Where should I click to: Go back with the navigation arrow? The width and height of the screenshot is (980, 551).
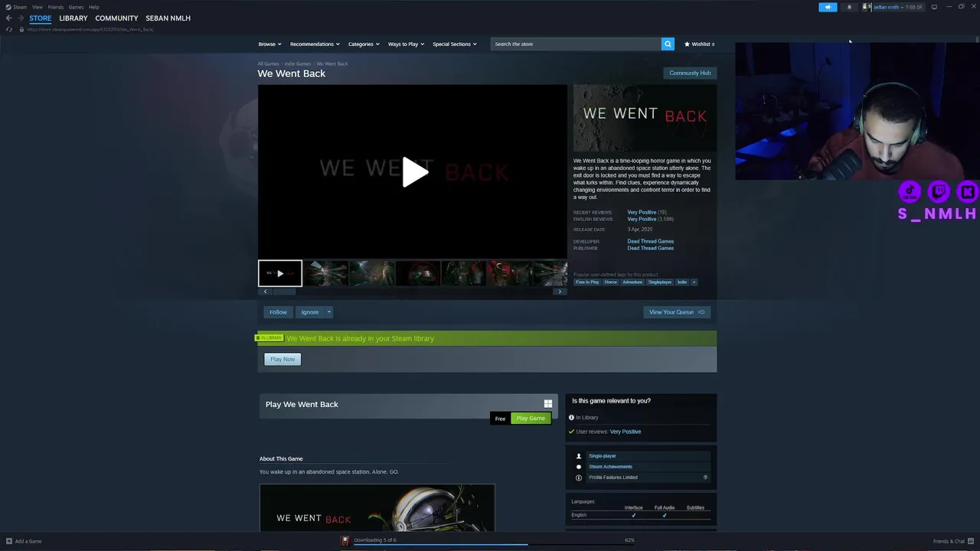[x=9, y=18]
